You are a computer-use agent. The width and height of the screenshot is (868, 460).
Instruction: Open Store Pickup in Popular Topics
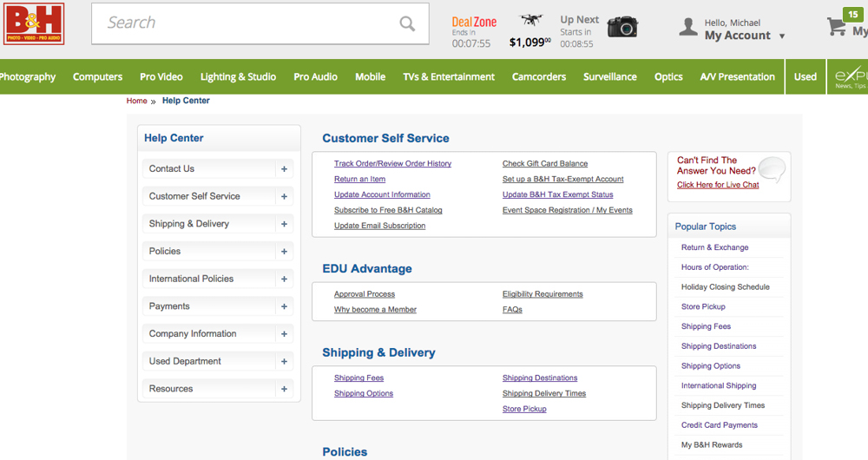(703, 306)
